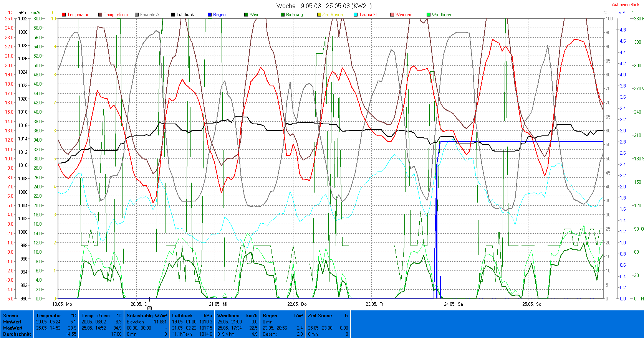Screen dimensions: 644x338
Task: Click the brown Temp. +5 cm legend square
Action: [100, 15]
